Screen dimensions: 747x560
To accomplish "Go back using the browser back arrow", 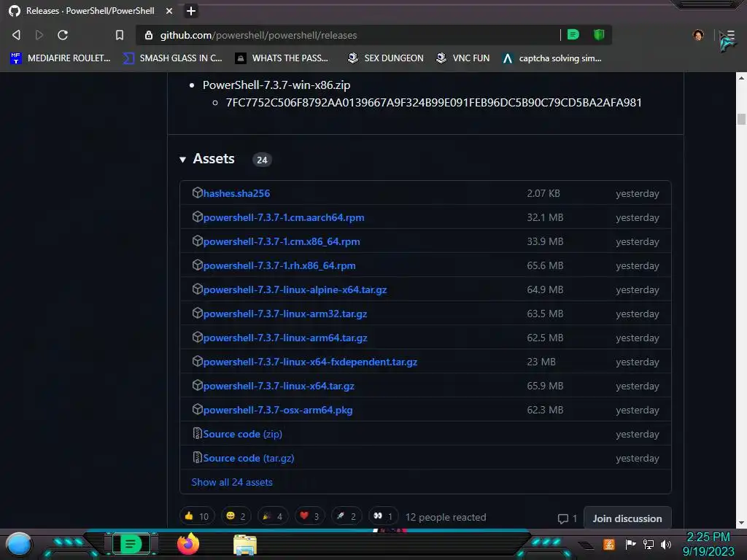I will [16, 35].
